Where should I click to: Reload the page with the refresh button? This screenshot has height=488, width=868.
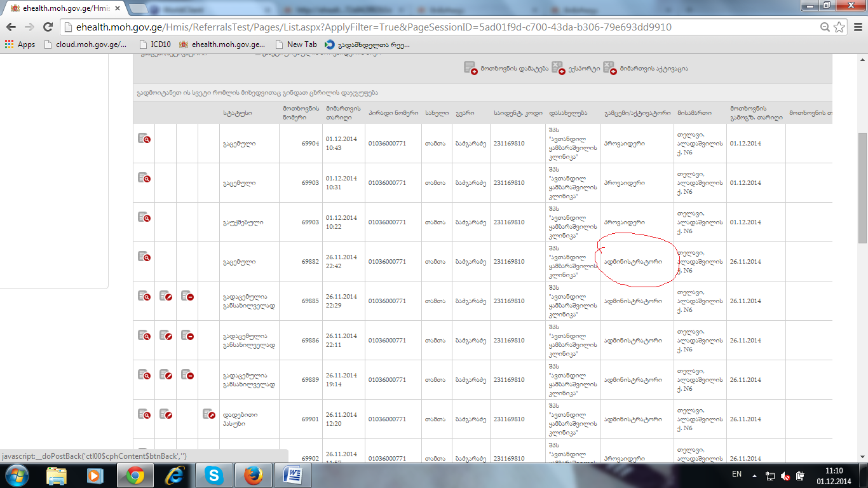tap(48, 27)
